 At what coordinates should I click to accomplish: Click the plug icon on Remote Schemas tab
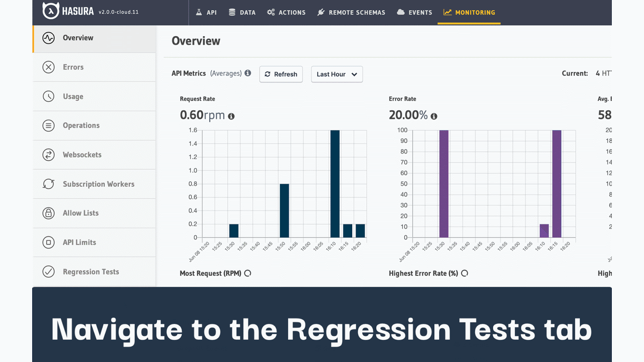[x=321, y=12]
